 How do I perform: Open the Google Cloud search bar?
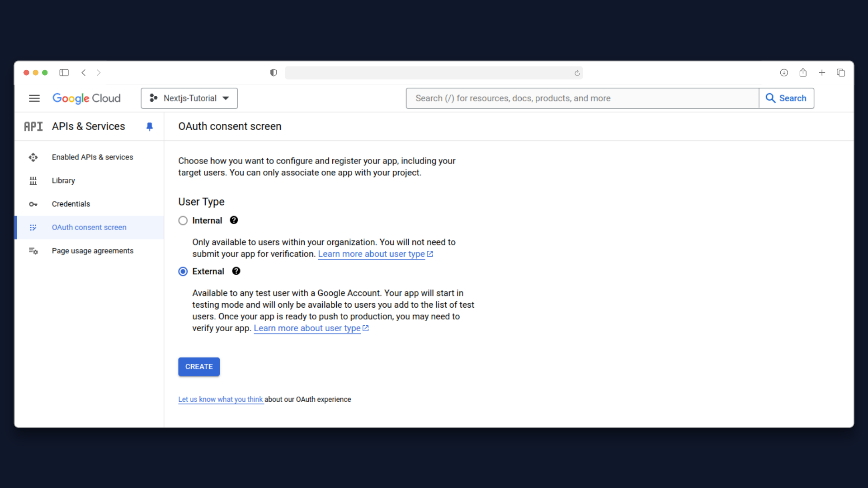[582, 98]
